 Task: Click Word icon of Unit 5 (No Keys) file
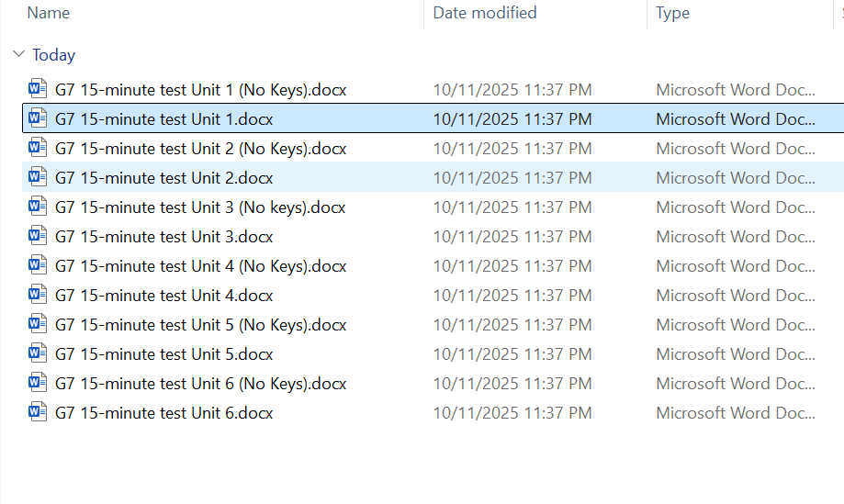click(x=38, y=325)
